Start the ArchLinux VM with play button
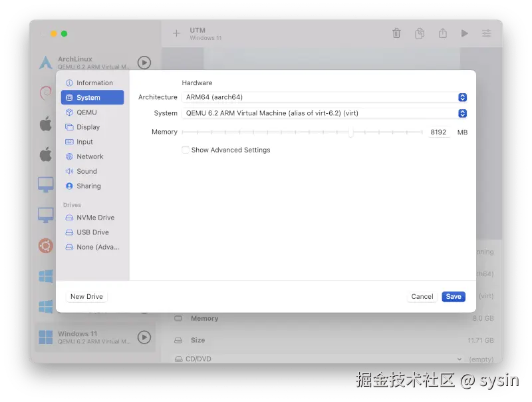532x402 pixels. [144, 63]
